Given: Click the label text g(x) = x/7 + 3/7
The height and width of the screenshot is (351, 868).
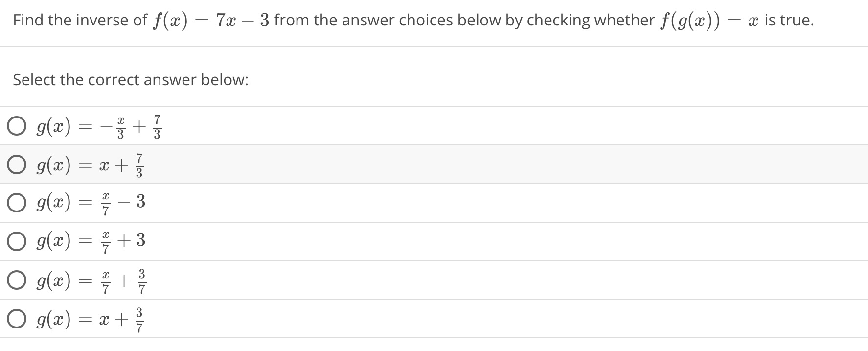Looking at the screenshot, I should click(91, 281).
